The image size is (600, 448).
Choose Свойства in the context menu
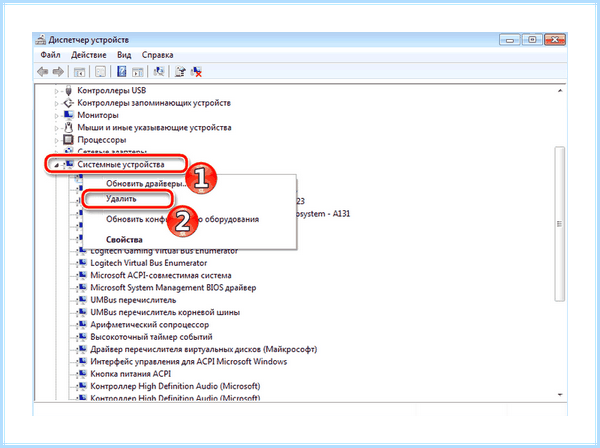[124, 239]
